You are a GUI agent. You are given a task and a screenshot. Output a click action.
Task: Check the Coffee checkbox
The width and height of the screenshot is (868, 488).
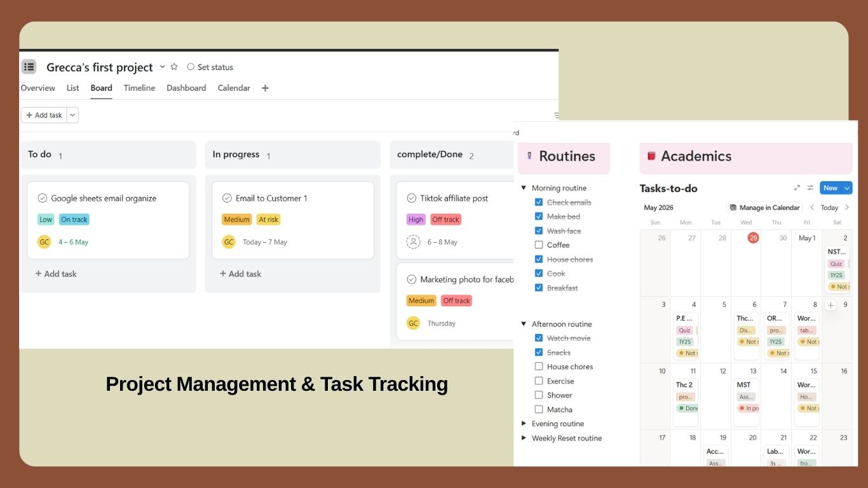(x=539, y=245)
